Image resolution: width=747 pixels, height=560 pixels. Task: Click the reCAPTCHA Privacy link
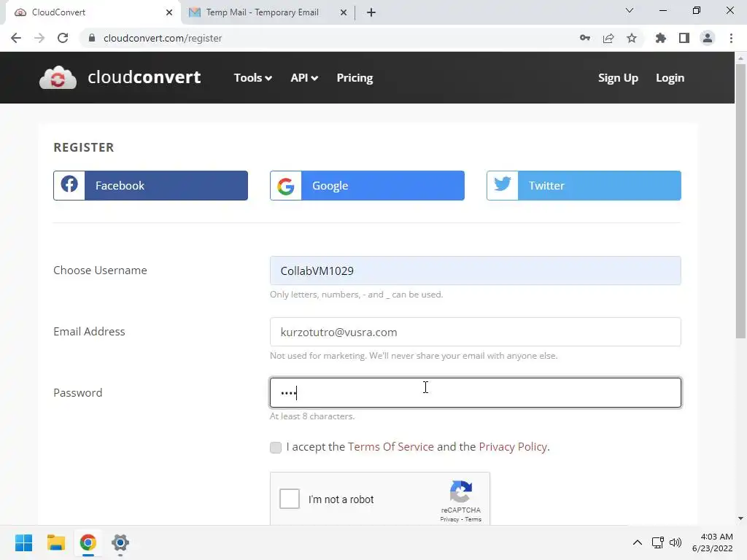449,519
